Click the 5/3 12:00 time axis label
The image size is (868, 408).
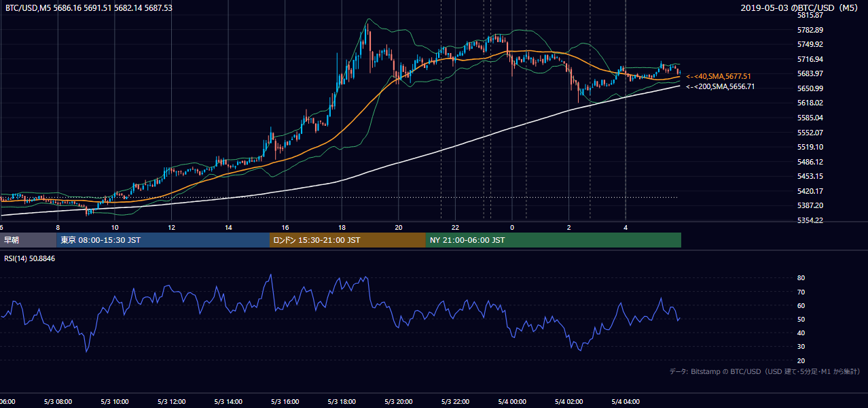coord(171,402)
